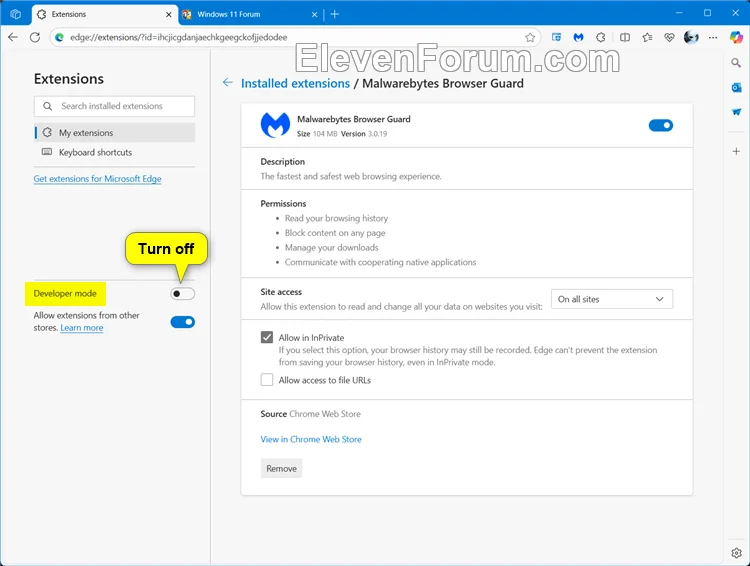This screenshot has height=566, width=750.
Task: Reload the Extensions page
Action: (35, 37)
